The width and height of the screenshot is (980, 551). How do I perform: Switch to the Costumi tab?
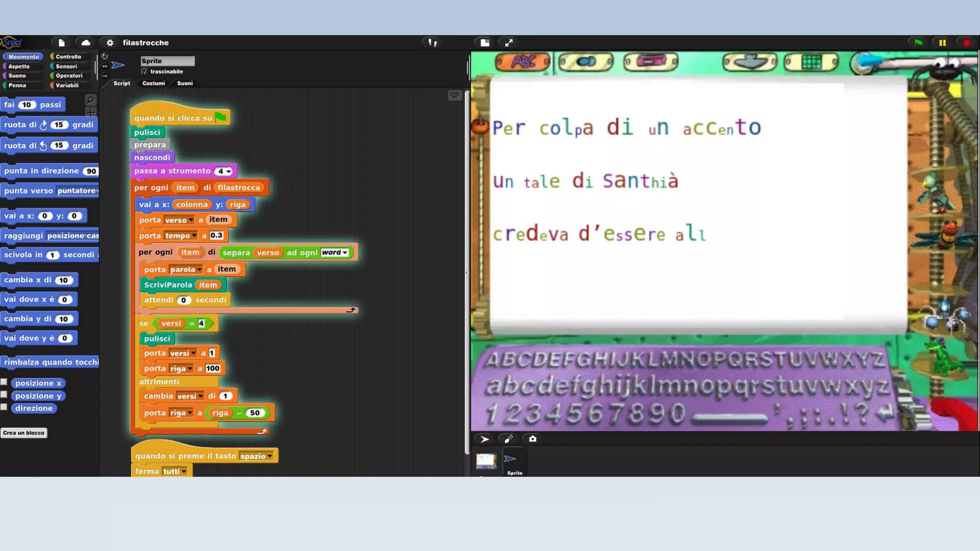[153, 83]
